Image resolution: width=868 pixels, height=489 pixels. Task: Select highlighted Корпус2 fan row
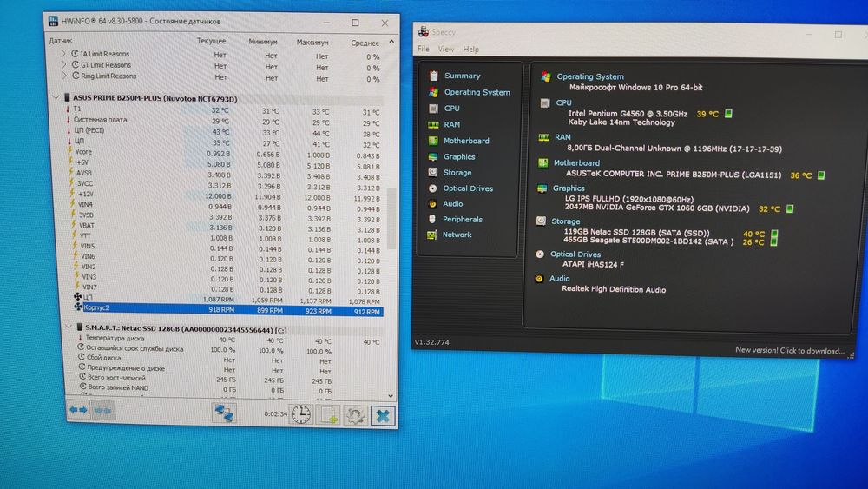(x=228, y=309)
